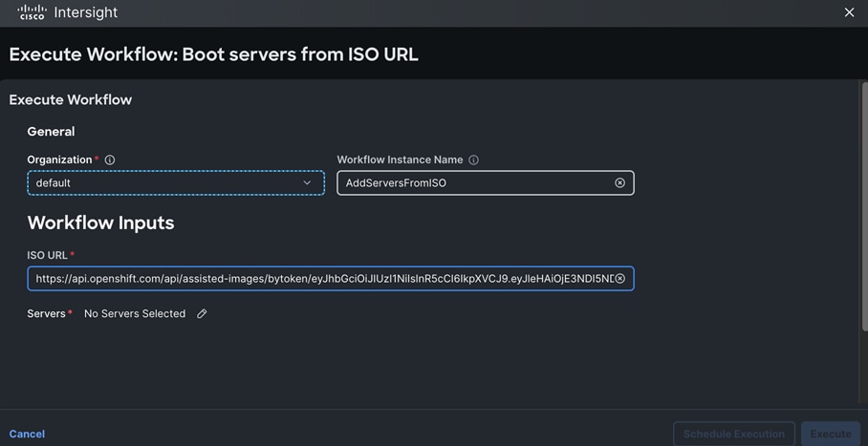The height and width of the screenshot is (446, 868).
Task: Open the Organization info tooltip icon
Action: point(110,159)
